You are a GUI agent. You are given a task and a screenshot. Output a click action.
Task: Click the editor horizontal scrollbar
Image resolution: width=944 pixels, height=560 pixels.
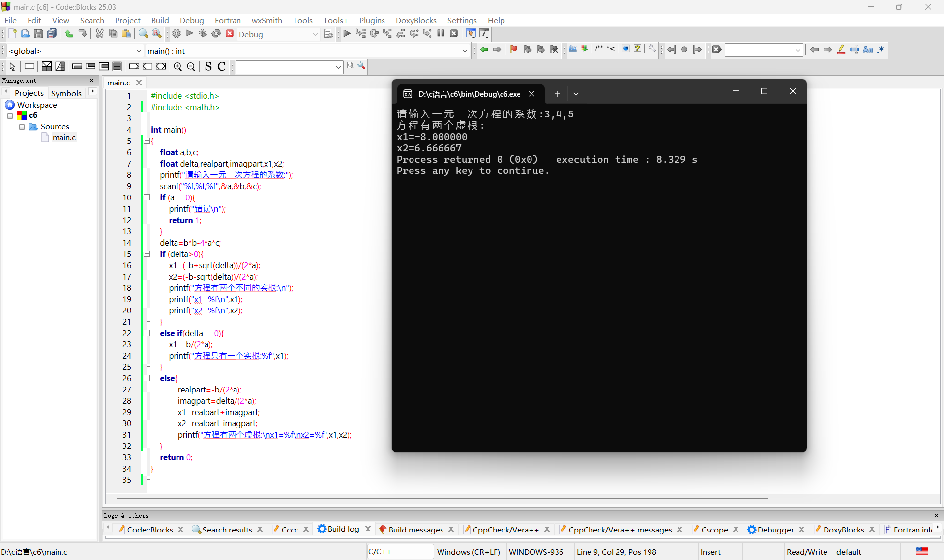tap(442, 498)
